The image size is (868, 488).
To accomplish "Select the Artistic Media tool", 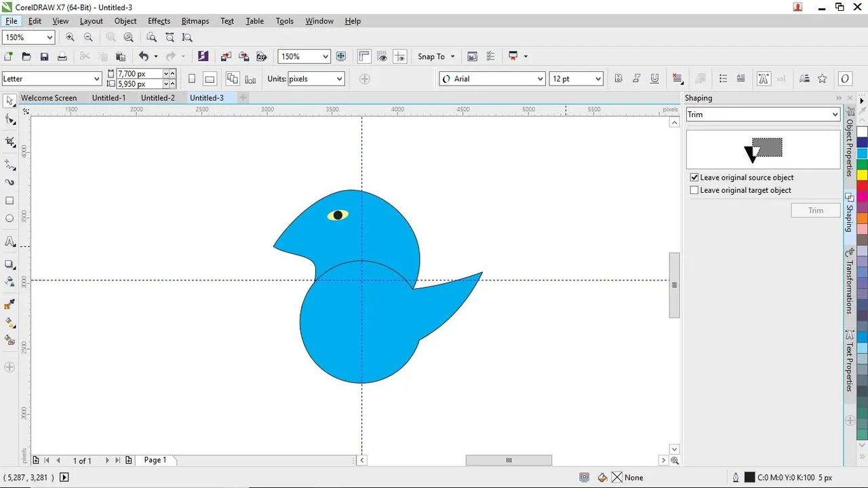I will click(x=9, y=183).
